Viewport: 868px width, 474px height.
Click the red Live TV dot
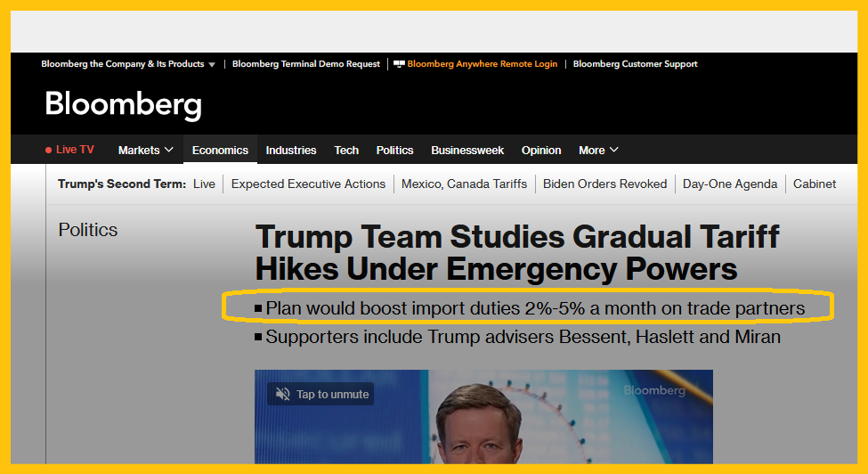(x=49, y=151)
